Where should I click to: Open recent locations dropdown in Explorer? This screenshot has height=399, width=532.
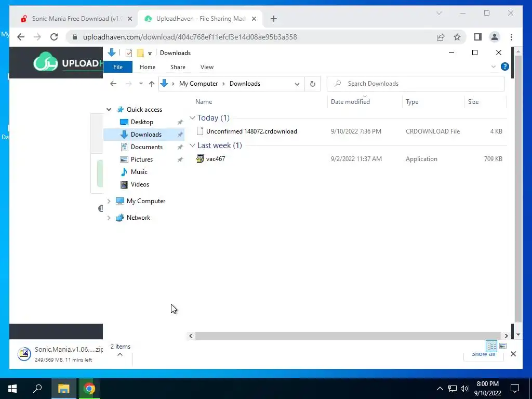click(141, 84)
